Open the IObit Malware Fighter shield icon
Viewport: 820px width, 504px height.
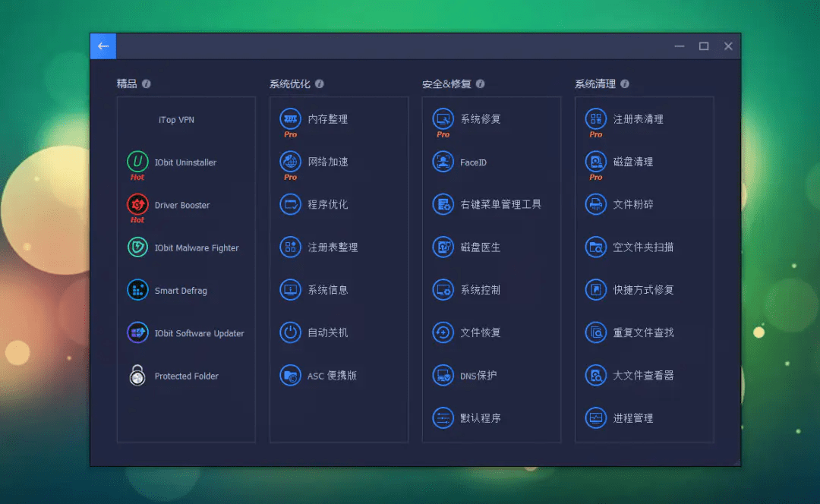point(137,247)
